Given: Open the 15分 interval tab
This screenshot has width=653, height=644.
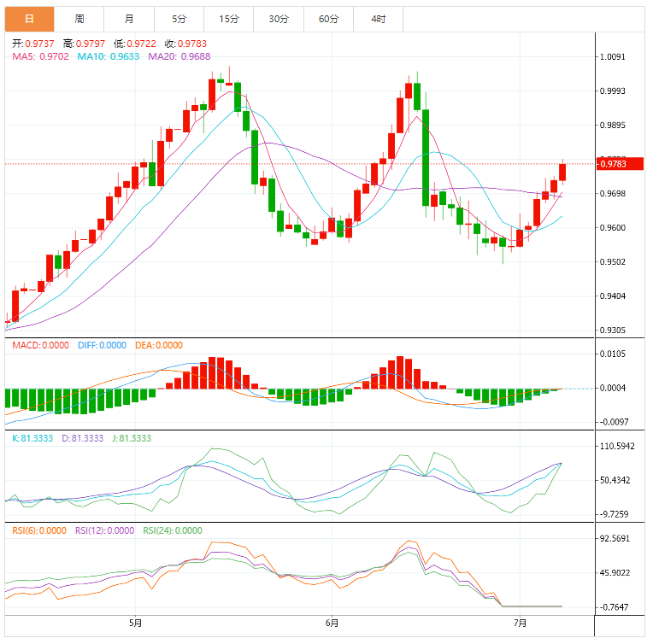Looking at the screenshot, I should 228,19.
